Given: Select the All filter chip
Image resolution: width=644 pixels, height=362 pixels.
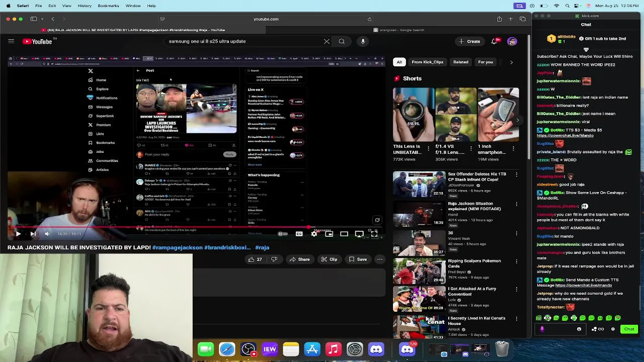Looking at the screenshot, I should 399,62.
